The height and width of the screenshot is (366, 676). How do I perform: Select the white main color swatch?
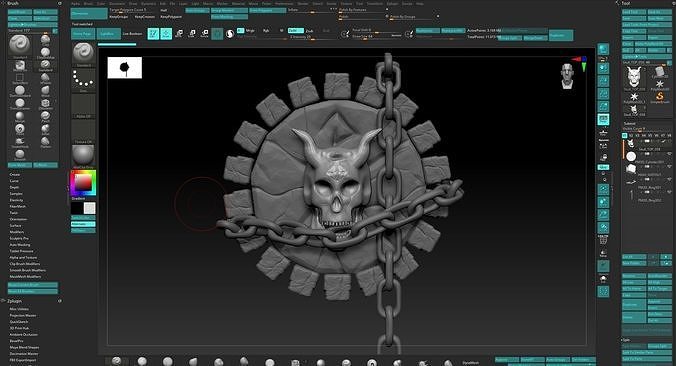(x=89, y=208)
